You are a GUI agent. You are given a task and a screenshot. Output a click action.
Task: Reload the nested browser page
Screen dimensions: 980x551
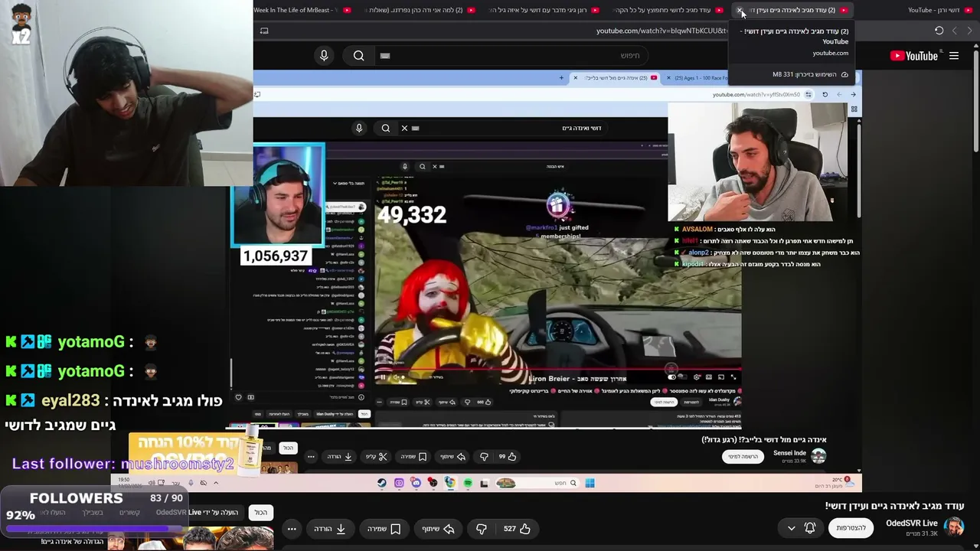click(825, 95)
